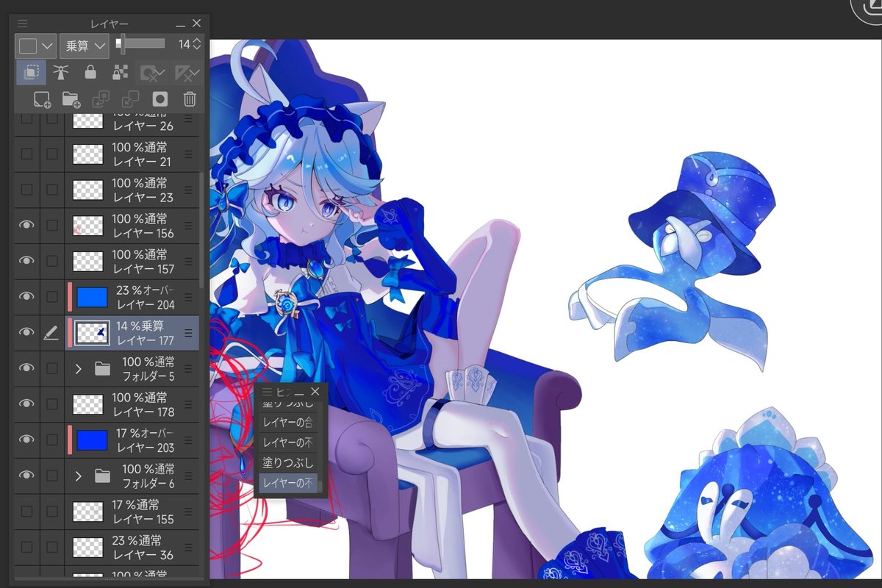
Task: Toggle lock transparent pixels icon
Action: [120, 72]
